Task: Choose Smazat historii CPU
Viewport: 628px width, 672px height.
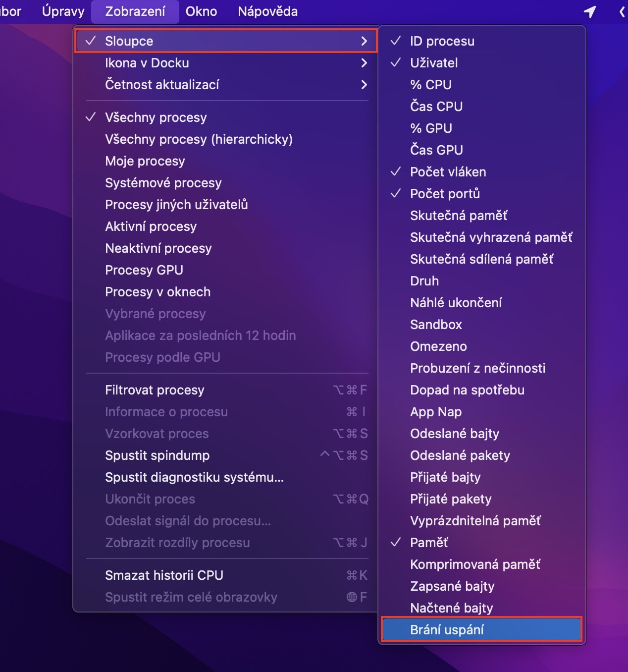Action: tap(164, 575)
